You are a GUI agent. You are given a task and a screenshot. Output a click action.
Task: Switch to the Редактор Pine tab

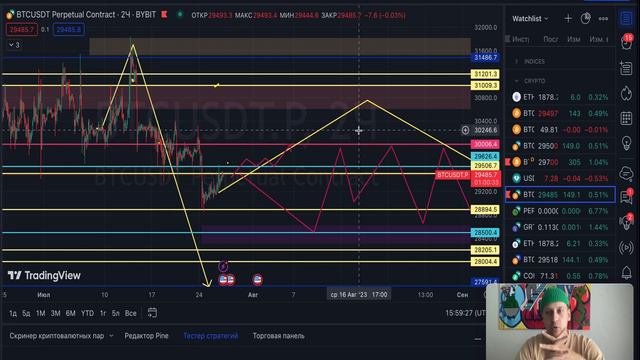(146, 336)
